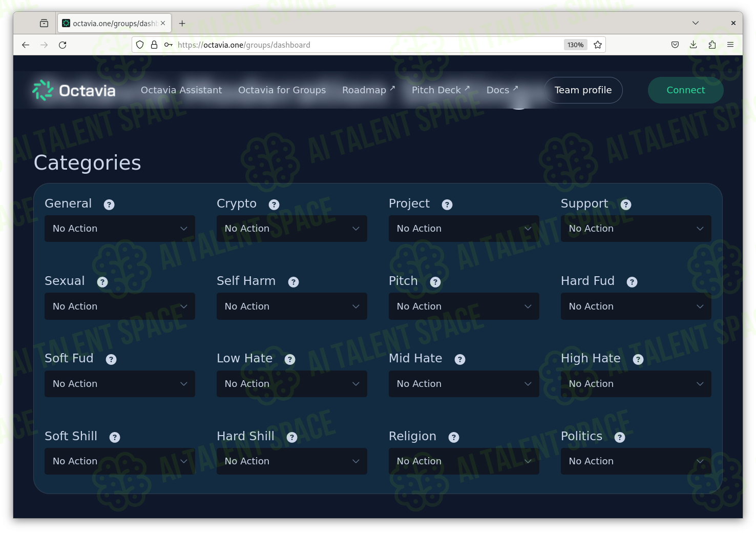Open the extensions puzzle icon
Image resolution: width=756 pixels, height=533 pixels.
712,45
